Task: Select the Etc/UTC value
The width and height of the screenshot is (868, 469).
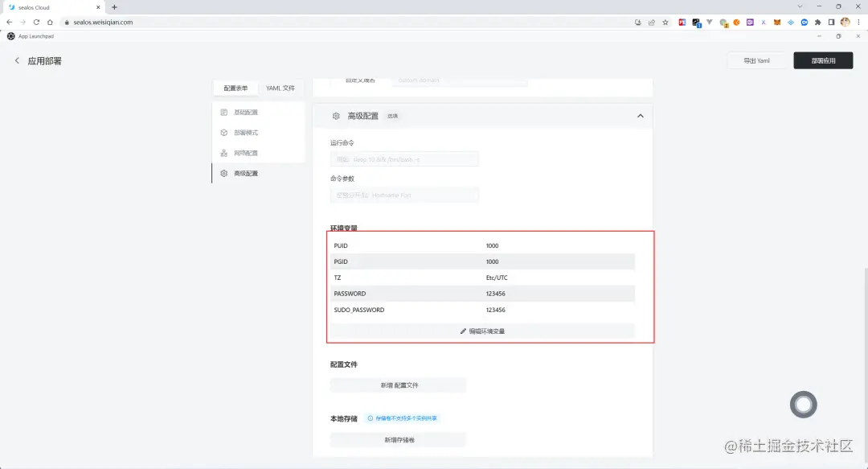Action: click(x=497, y=278)
